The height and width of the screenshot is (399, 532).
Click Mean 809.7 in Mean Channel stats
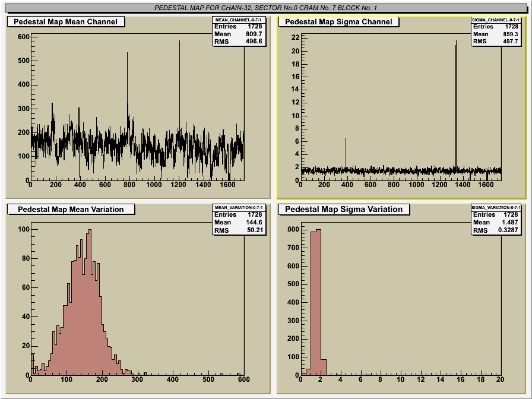[x=238, y=34]
